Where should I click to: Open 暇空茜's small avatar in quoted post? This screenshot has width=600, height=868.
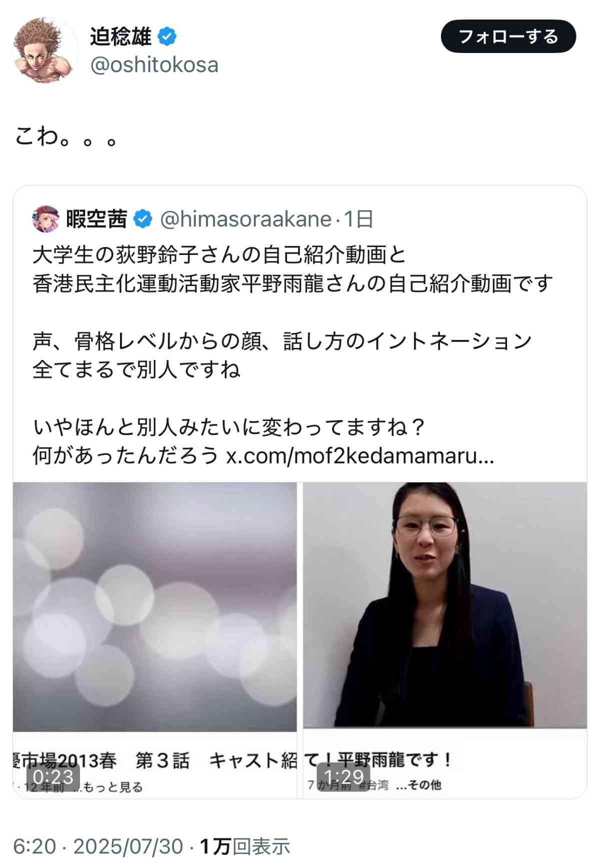coord(46,219)
